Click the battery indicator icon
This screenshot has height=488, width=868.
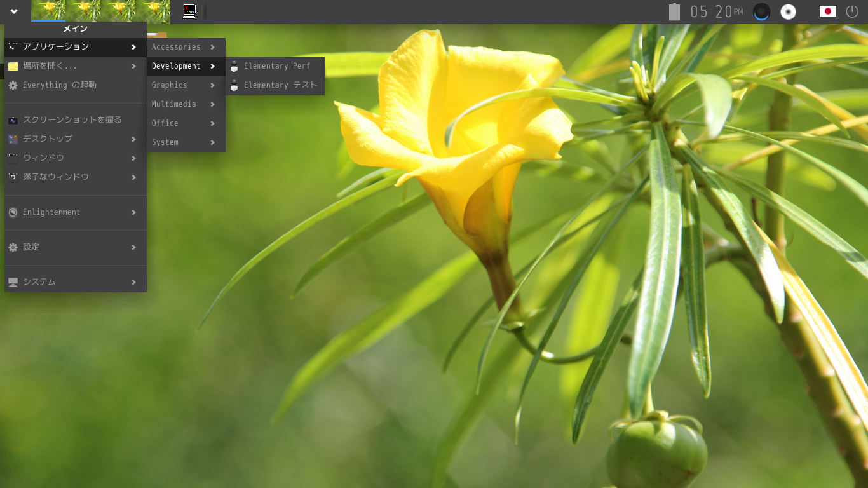tap(674, 11)
